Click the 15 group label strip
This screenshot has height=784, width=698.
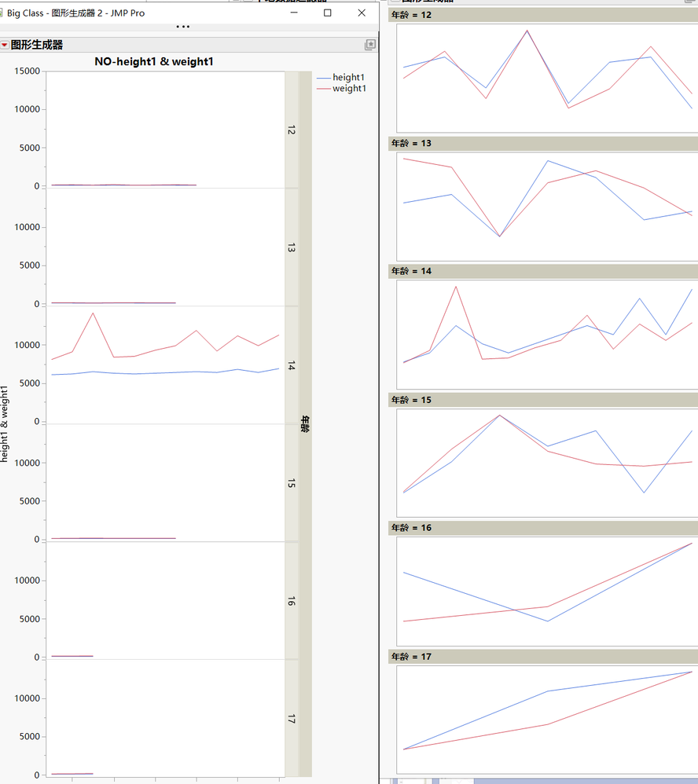coord(292,483)
